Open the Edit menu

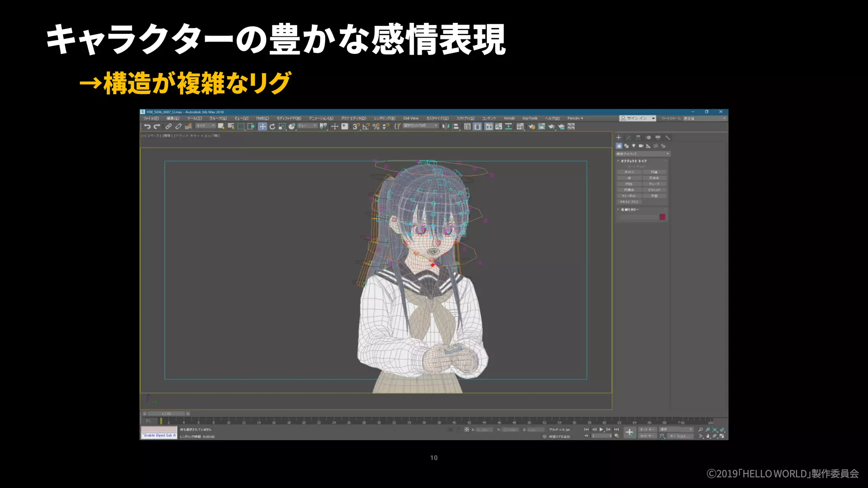(x=173, y=118)
